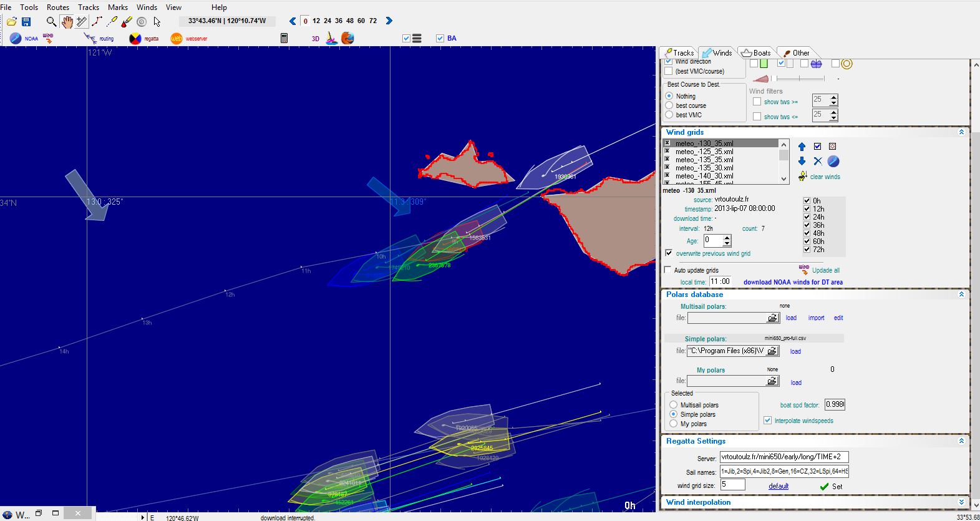Screen dimensions: 980x521
Task: Launch the Firefox browser icon
Action: pos(347,38)
